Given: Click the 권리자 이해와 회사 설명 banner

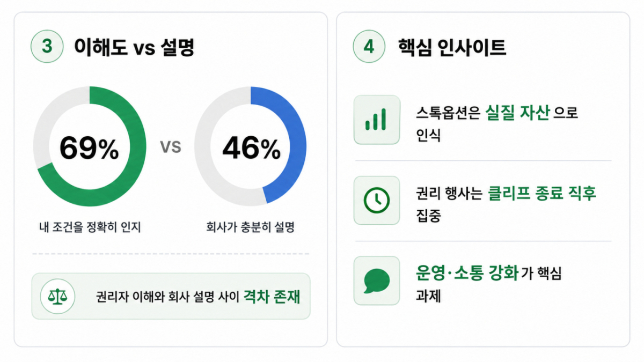Looking at the screenshot, I should point(171,296).
